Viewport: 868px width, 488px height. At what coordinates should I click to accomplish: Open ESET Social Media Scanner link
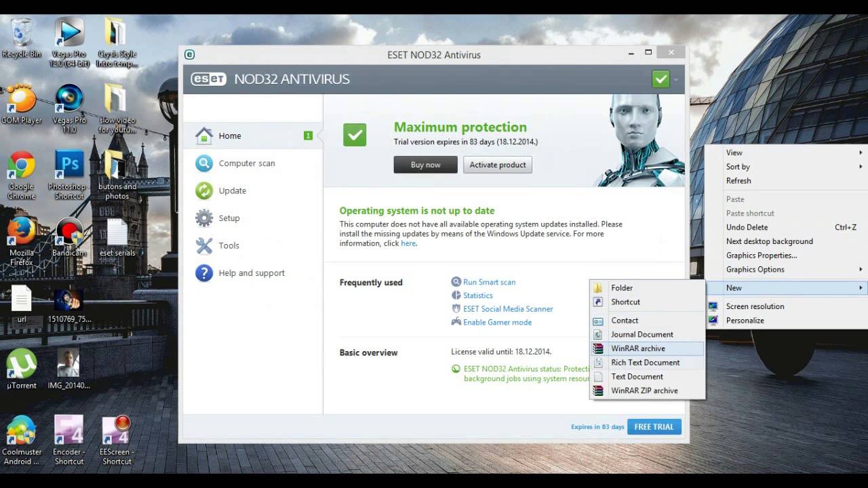click(508, 309)
